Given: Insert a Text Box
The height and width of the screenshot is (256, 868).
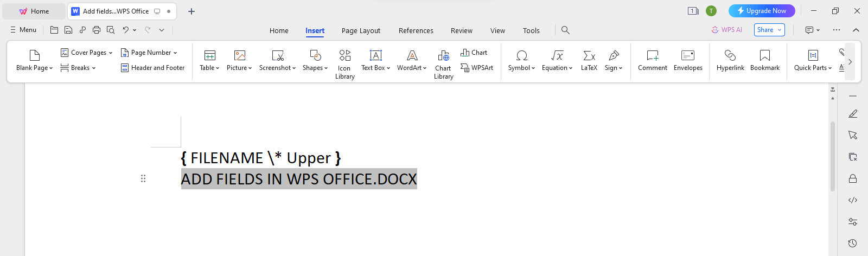Looking at the screenshot, I should pos(376,60).
